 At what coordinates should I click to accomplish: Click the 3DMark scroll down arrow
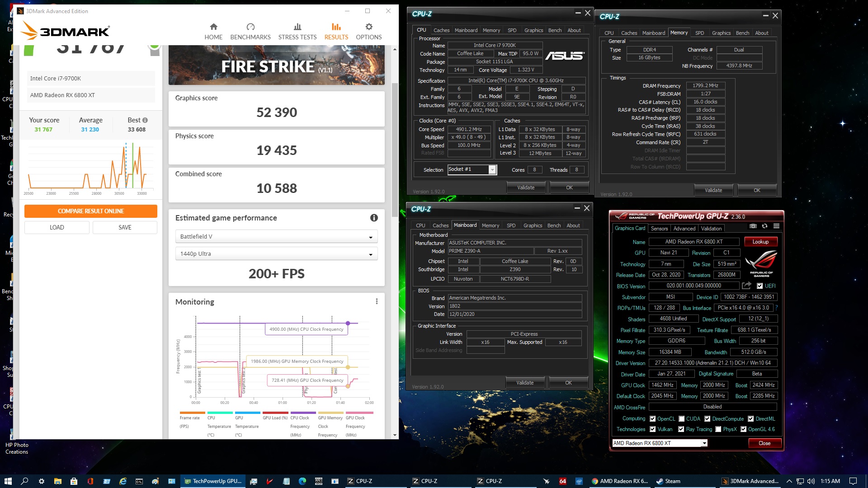pyautogui.click(x=395, y=435)
